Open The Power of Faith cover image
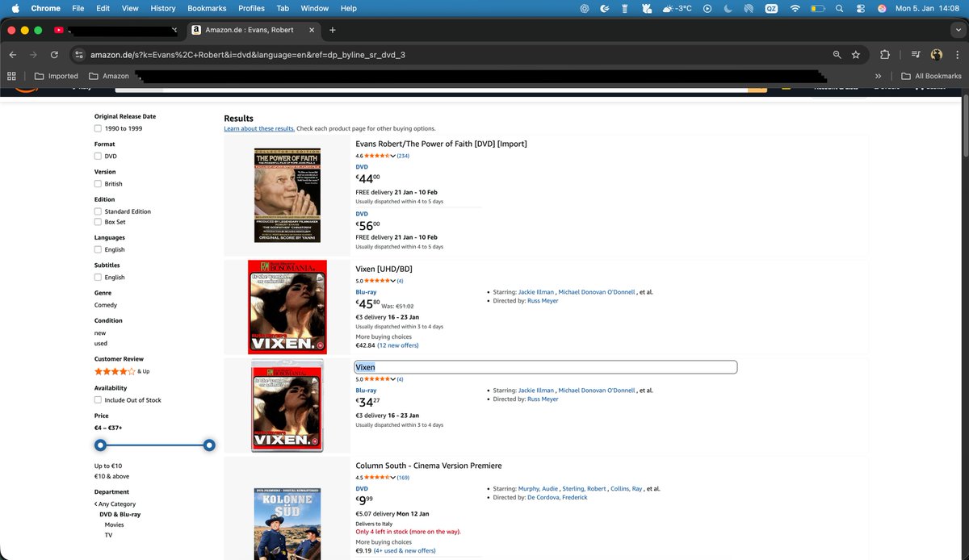The height and width of the screenshot is (560, 969). click(x=287, y=194)
